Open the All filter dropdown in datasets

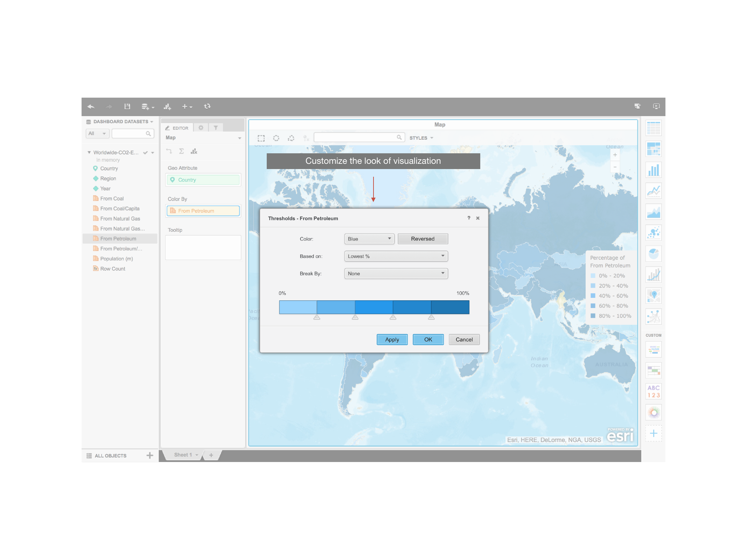point(97,133)
